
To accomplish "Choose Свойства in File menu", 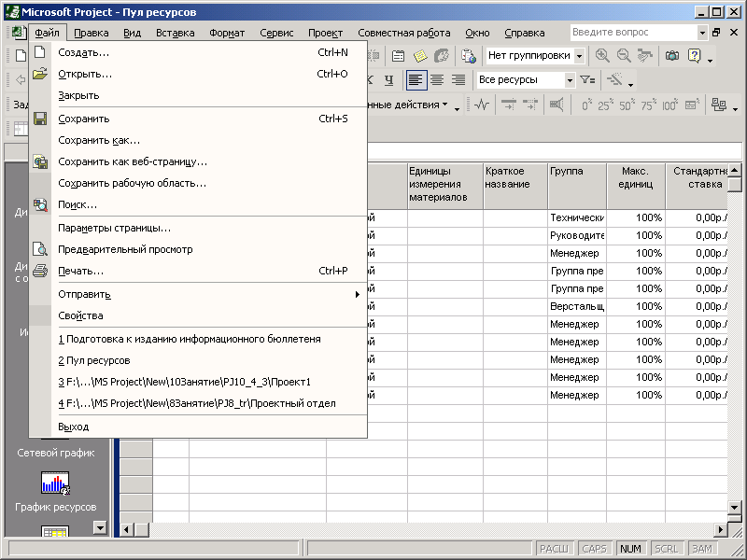I will click(x=198, y=315).
